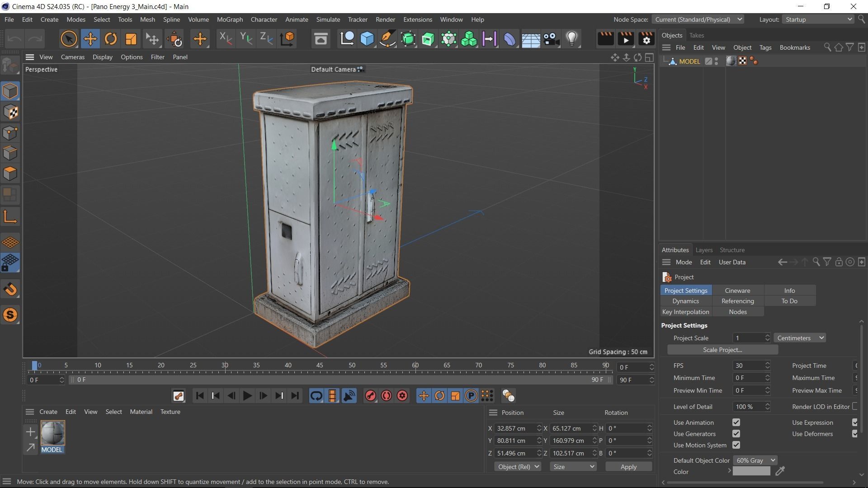Switch to Points mode
The width and height of the screenshot is (868, 488).
coord(10,133)
